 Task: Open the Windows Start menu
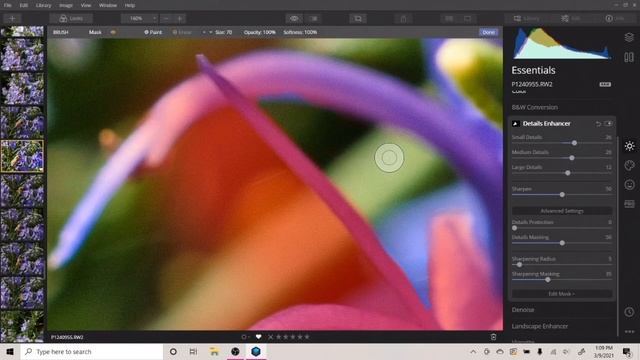point(10,351)
